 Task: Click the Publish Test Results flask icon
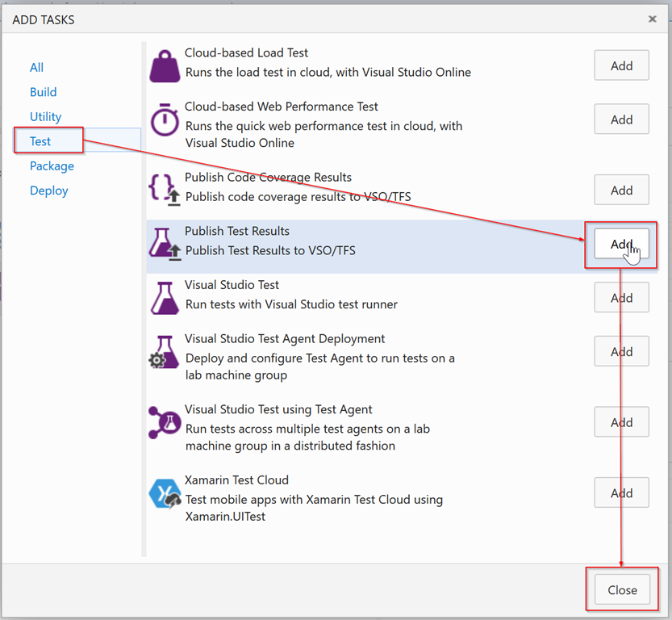(165, 243)
